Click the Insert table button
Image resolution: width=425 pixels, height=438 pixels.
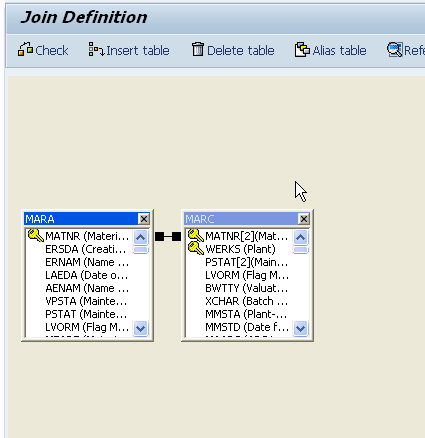point(129,50)
